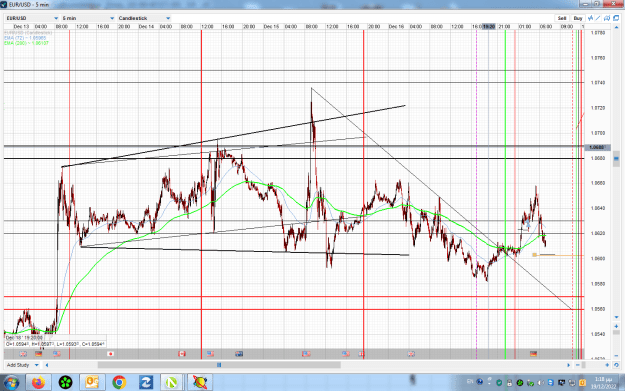
Task: Click the horizontal time scrollbar thumb
Action: (219, 365)
